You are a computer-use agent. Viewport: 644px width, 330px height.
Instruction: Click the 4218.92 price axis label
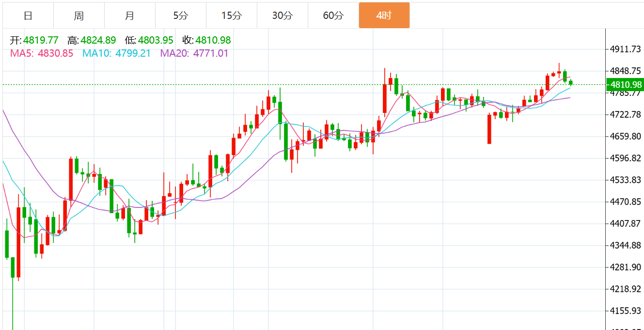tap(626, 289)
